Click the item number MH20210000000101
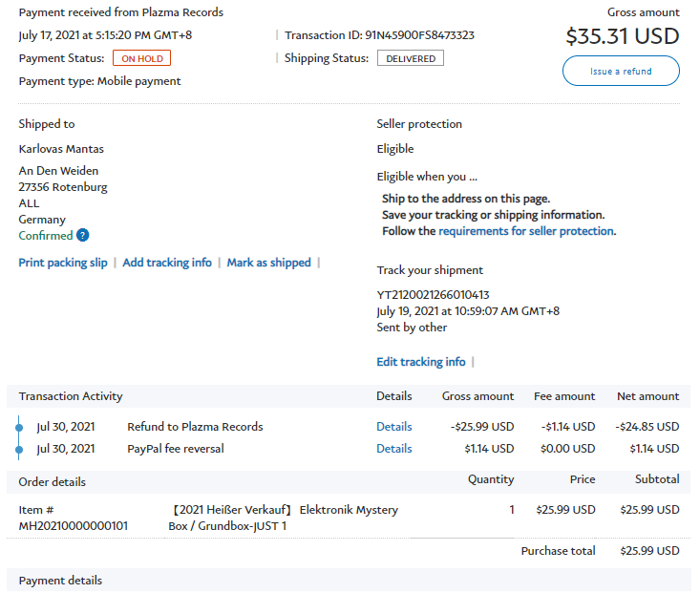Screen dimensions: 700x593 tap(74, 526)
